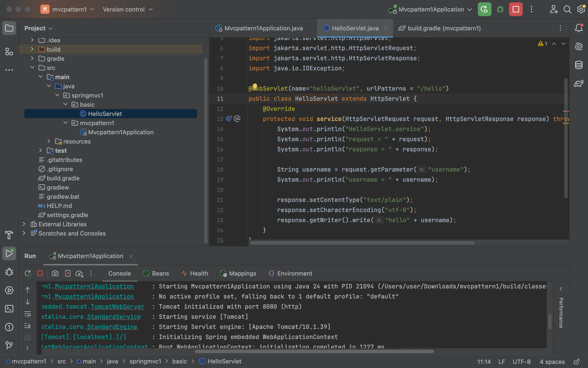The height and width of the screenshot is (368, 588).
Task: Open the Notifications bell icon
Action: (579, 28)
